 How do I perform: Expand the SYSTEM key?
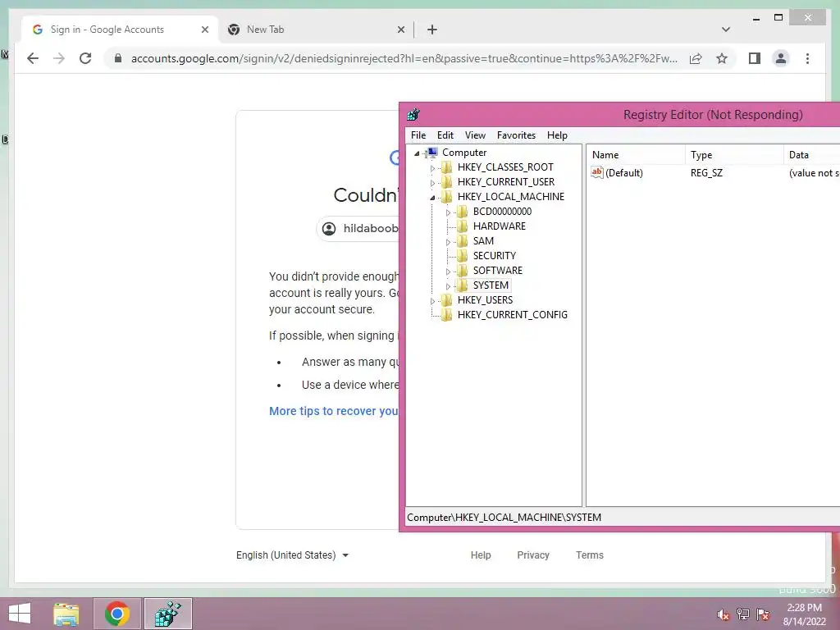(x=449, y=286)
